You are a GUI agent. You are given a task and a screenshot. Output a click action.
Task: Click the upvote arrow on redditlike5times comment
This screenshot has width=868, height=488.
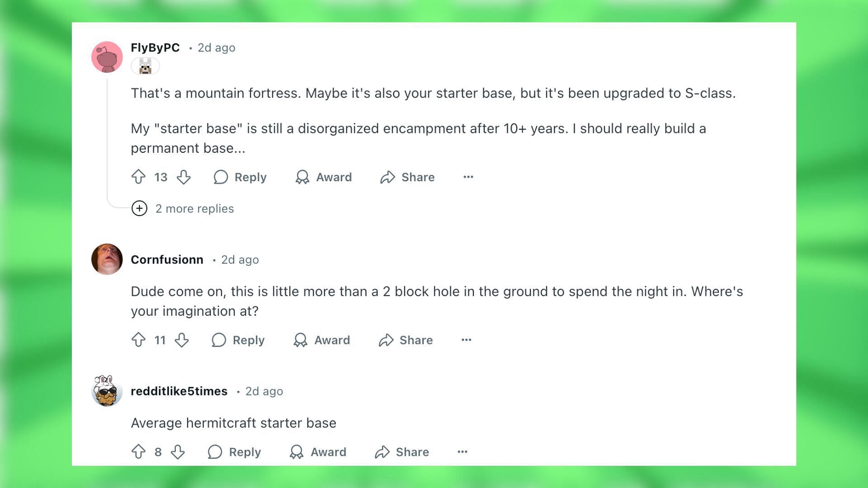point(140,452)
